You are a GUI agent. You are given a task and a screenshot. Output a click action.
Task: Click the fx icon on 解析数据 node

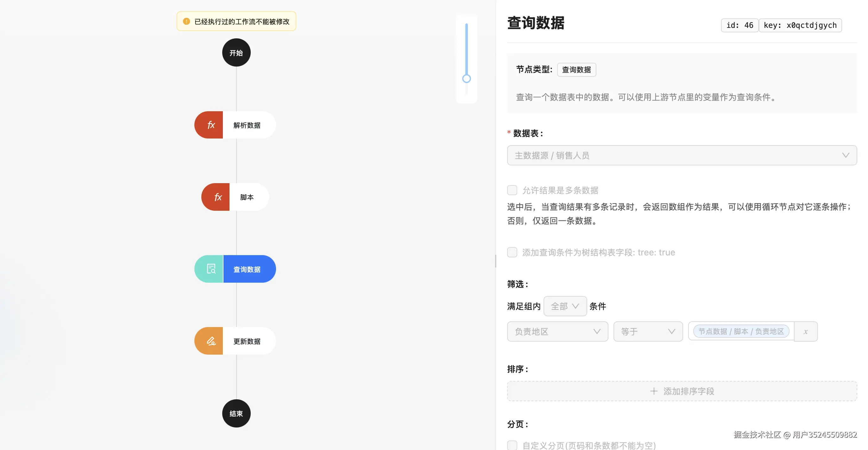tap(211, 125)
